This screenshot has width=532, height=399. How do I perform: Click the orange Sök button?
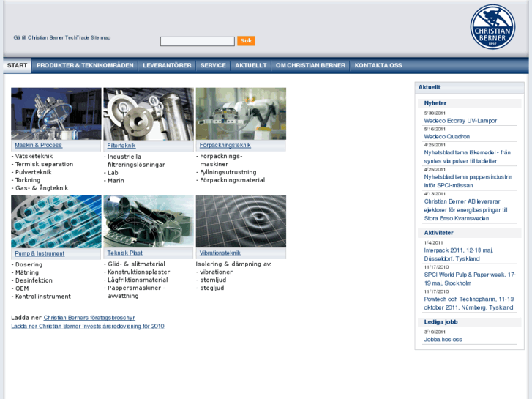[246, 41]
